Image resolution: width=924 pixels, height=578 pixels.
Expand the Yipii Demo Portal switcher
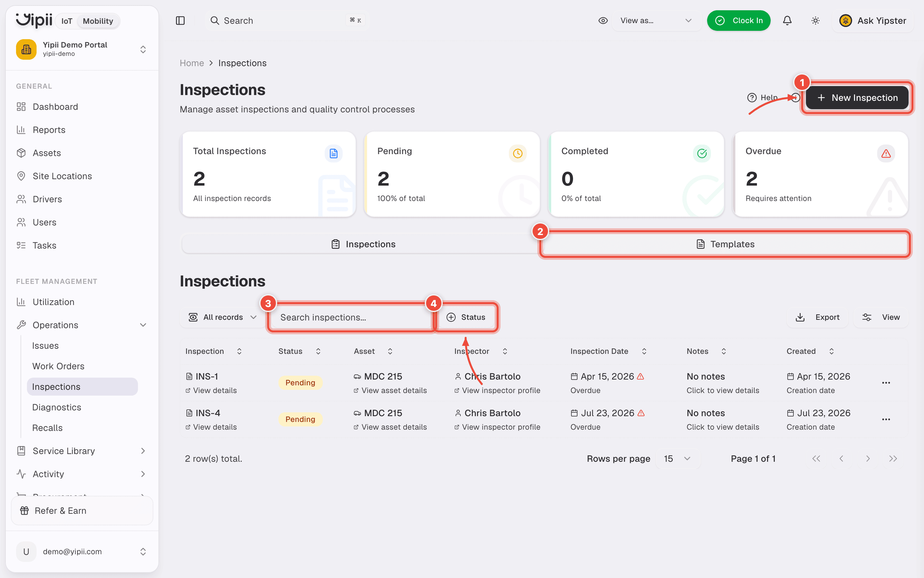click(82, 49)
